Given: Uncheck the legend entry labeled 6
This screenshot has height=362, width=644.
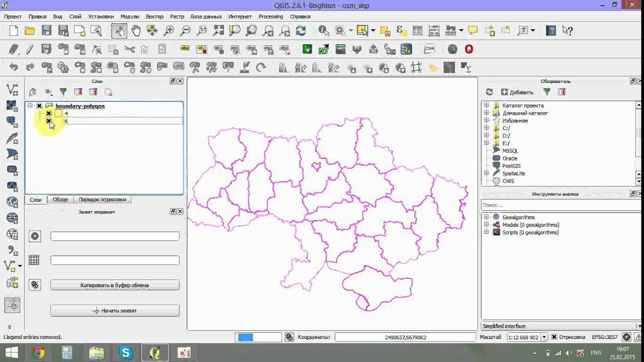Looking at the screenshot, I should (x=49, y=121).
